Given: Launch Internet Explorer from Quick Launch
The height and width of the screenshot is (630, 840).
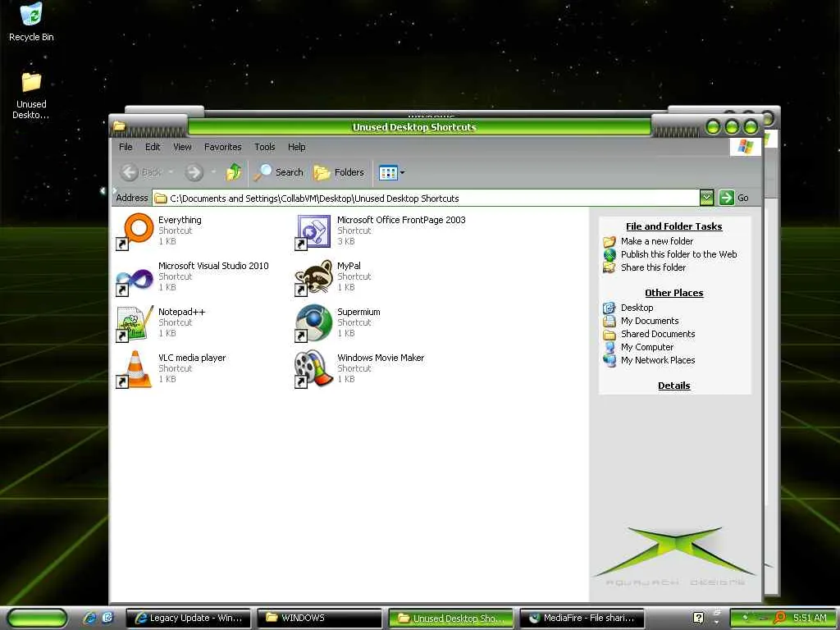Looking at the screenshot, I should pos(90,619).
